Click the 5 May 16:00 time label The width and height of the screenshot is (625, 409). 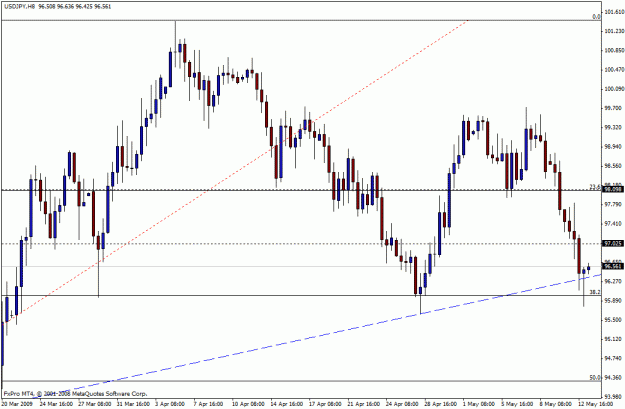(517, 404)
